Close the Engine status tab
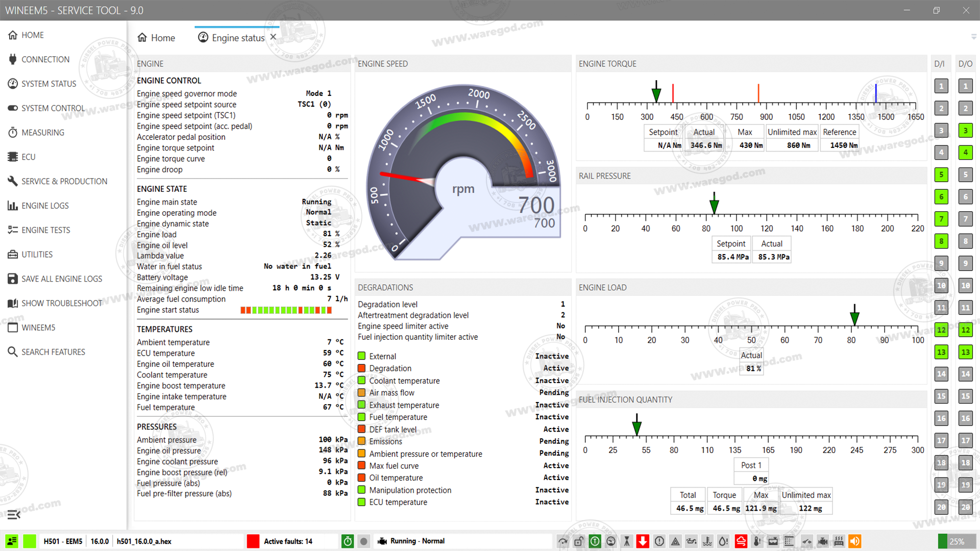 pyautogui.click(x=273, y=37)
